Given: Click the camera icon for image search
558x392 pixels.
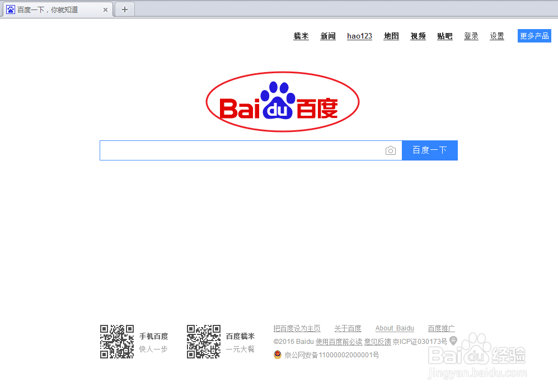Looking at the screenshot, I should point(390,150).
